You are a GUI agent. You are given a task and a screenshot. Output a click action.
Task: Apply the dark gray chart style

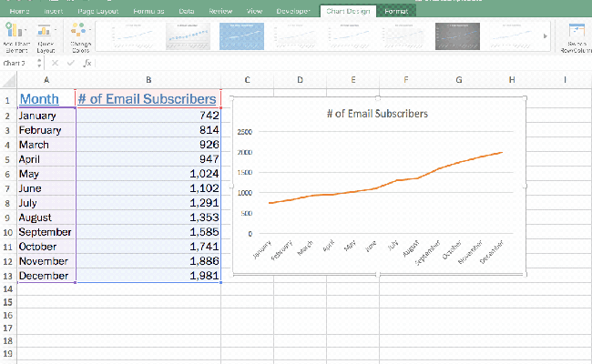click(x=457, y=36)
